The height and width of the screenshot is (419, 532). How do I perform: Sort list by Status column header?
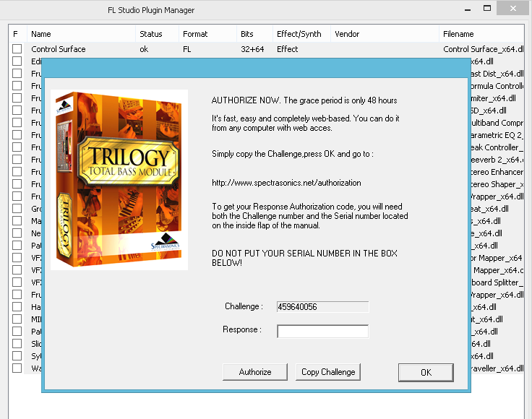click(151, 34)
